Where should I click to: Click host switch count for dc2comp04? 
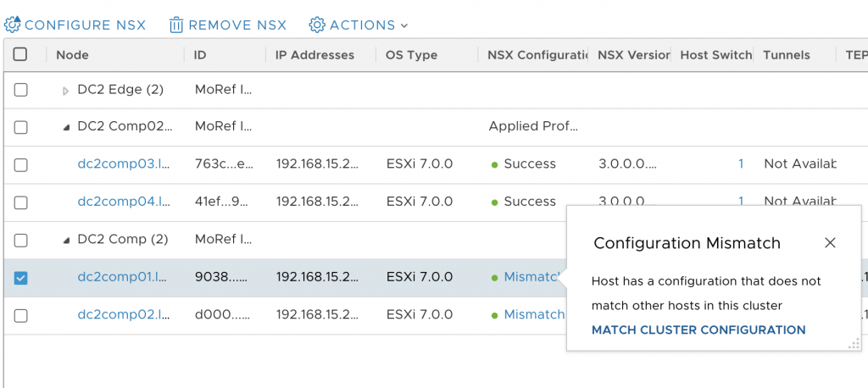(741, 202)
